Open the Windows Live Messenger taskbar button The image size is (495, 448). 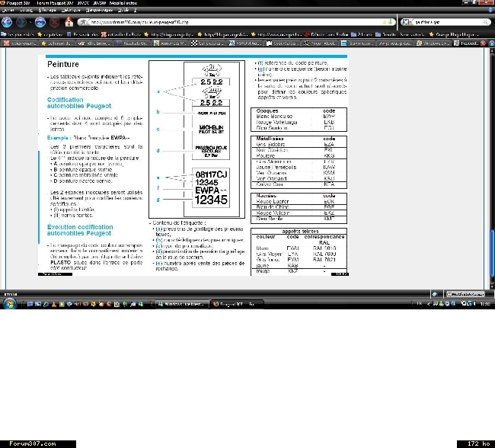click(x=182, y=304)
